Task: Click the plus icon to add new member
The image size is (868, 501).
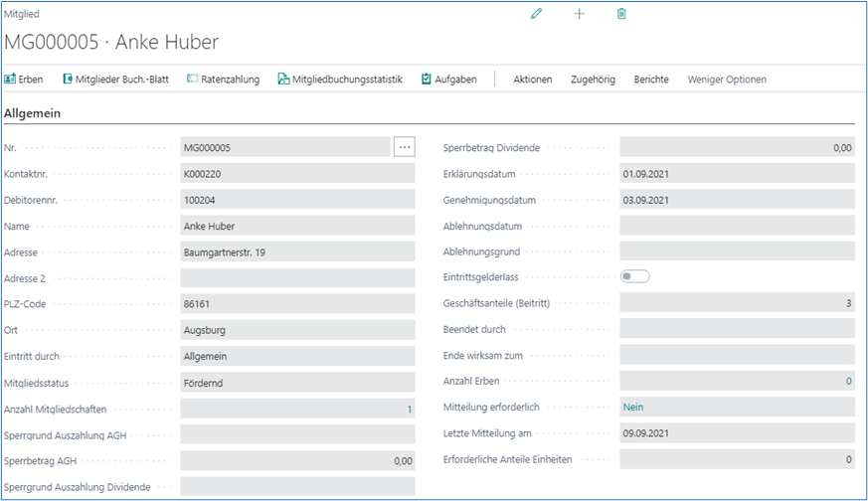Action: (580, 14)
